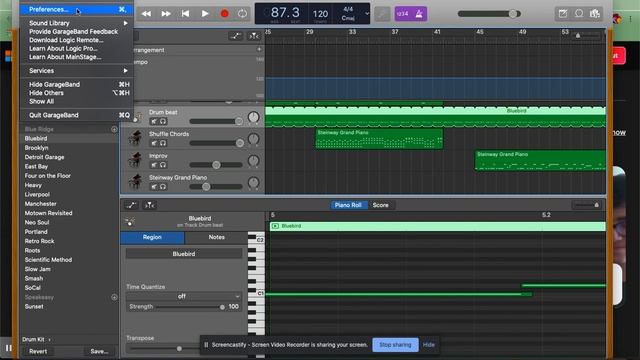Expand the Sound Library submenu

point(77,23)
